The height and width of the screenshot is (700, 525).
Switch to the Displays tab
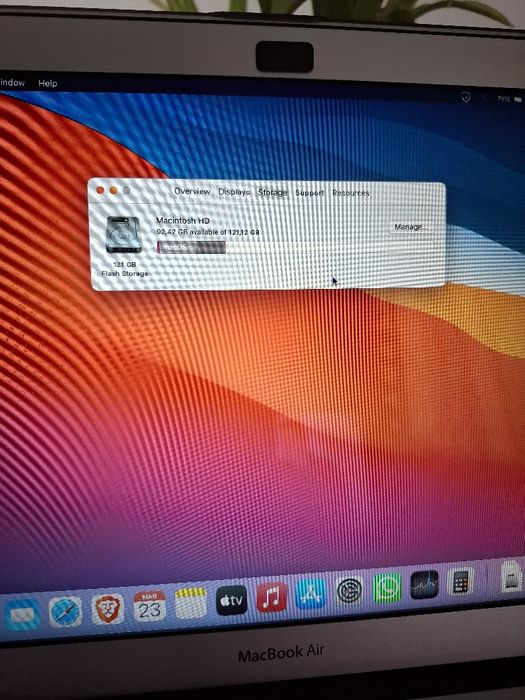point(233,192)
